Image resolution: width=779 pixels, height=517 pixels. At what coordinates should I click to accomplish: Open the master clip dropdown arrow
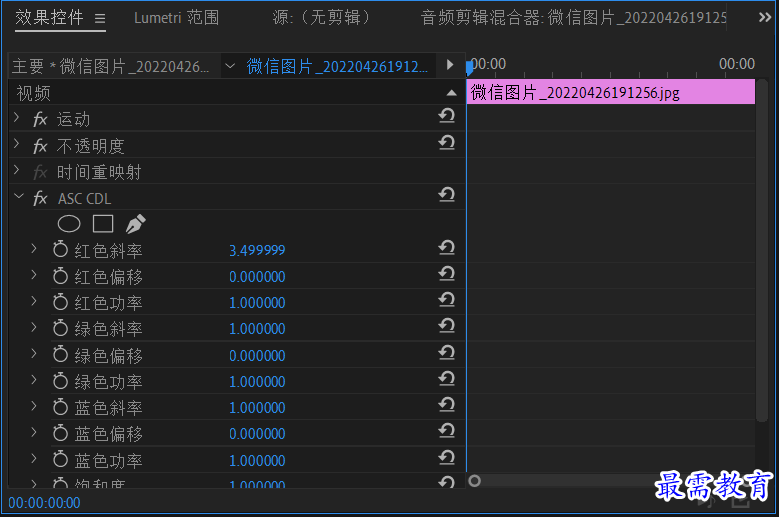[230, 66]
